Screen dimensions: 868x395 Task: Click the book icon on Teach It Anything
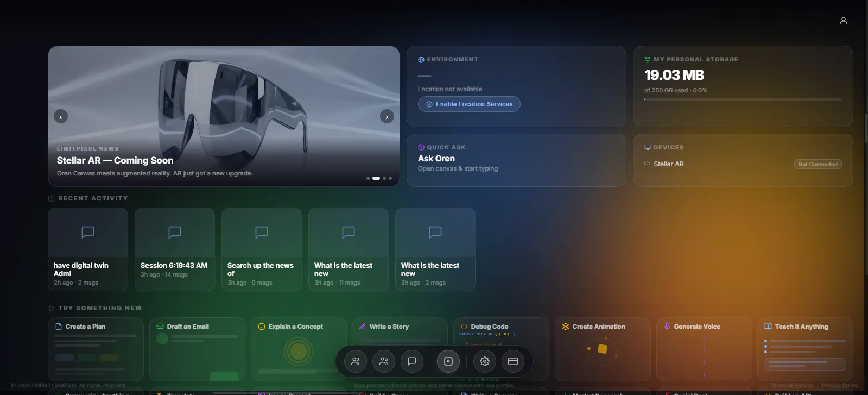pyautogui.click(x=768, y=327)
